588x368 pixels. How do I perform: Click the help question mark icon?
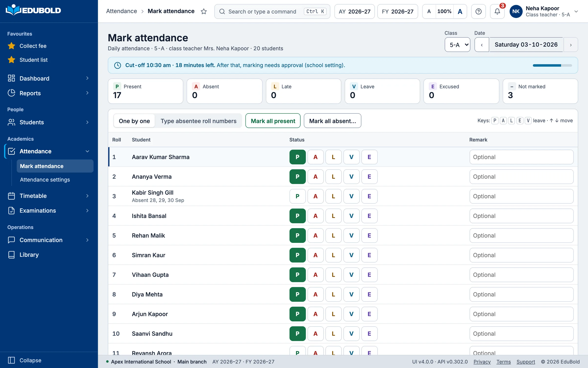coord(478,11)
